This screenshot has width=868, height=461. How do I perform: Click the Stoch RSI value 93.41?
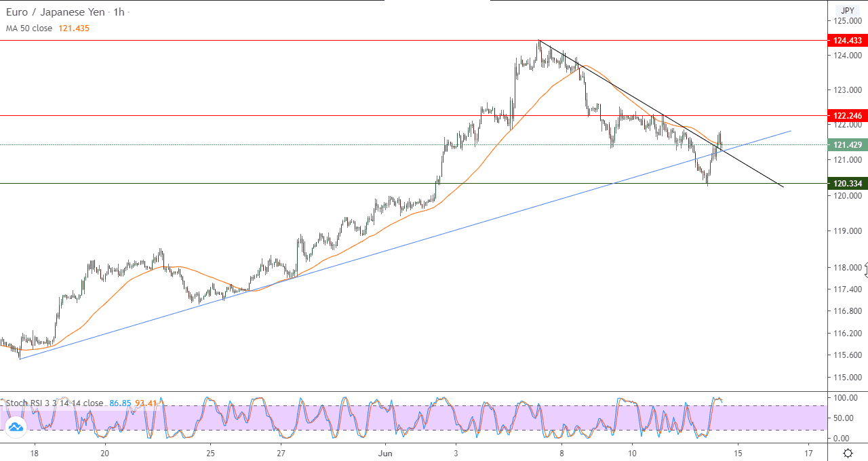click(x=145, y=403)
